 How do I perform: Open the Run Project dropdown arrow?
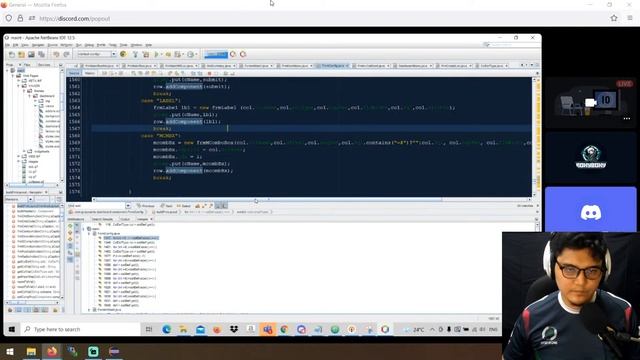[x=161, y=54]
